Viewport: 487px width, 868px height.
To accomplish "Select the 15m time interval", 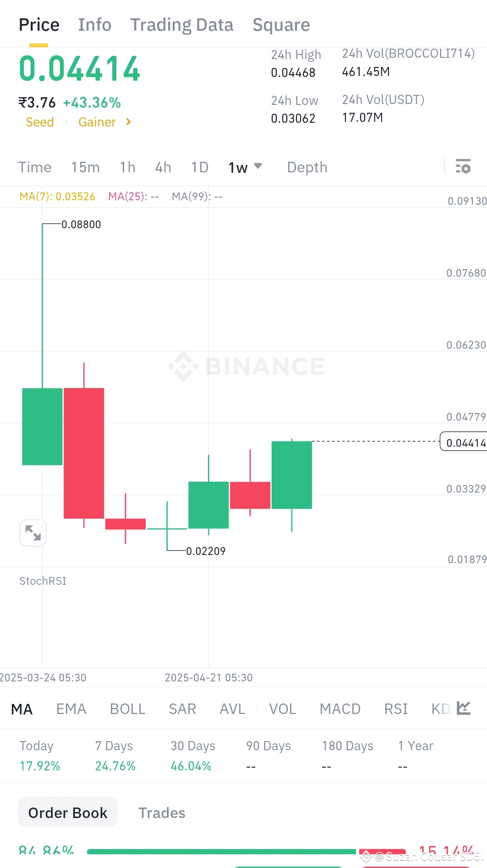I will point(85,167).
